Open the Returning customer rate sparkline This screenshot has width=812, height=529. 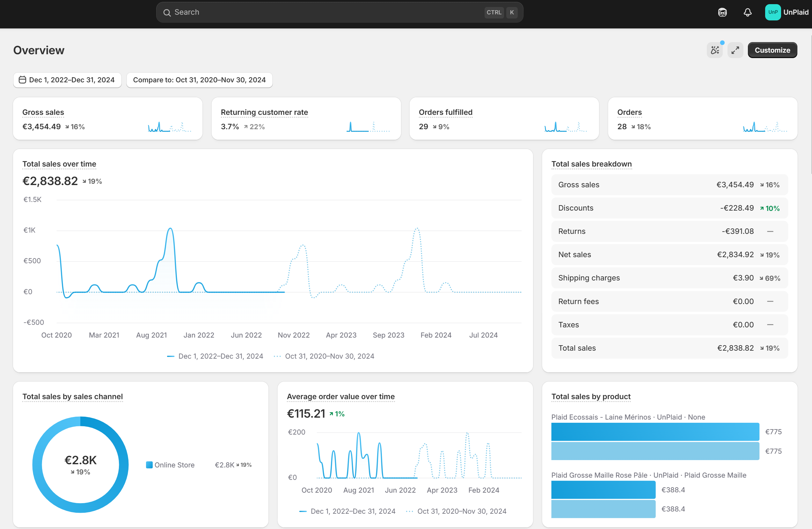tap(368, 127)
